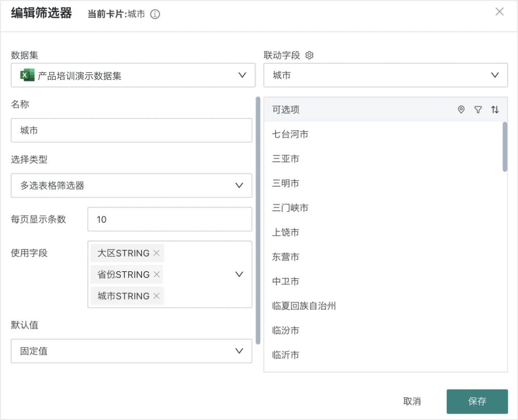Image resolution: width=518 pixels, height=420 pixels.
Task: Click the 保存 button
Action: point(477,401)
